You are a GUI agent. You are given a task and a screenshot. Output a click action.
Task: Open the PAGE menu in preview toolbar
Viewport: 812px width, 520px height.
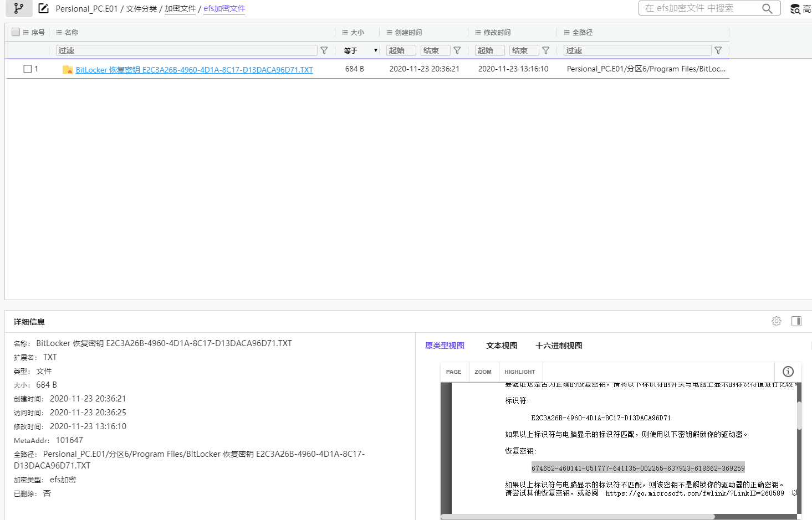click(453, 372)
